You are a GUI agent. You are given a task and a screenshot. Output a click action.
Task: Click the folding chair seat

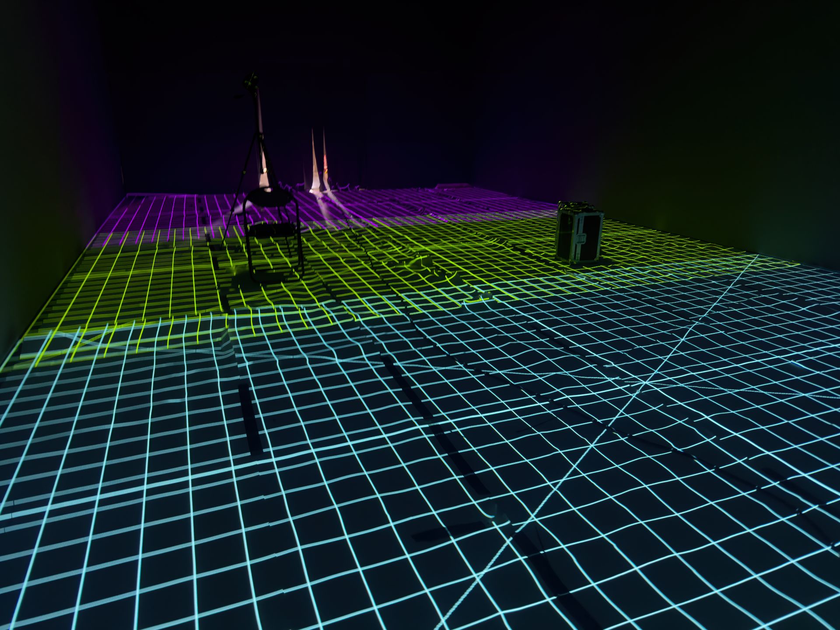pyautogui.click(x=269, y=198)
